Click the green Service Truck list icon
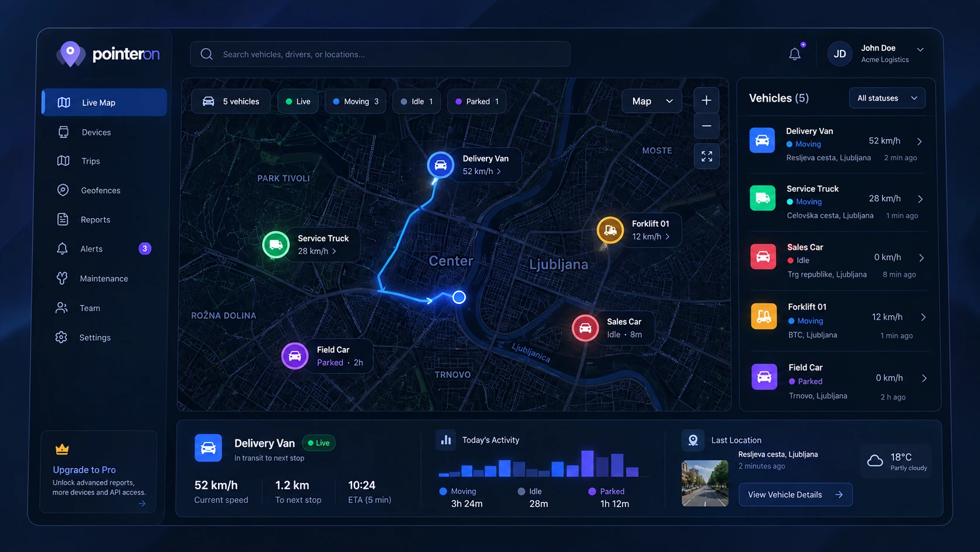Screen dimensions: 980x552 click(763, 198)
